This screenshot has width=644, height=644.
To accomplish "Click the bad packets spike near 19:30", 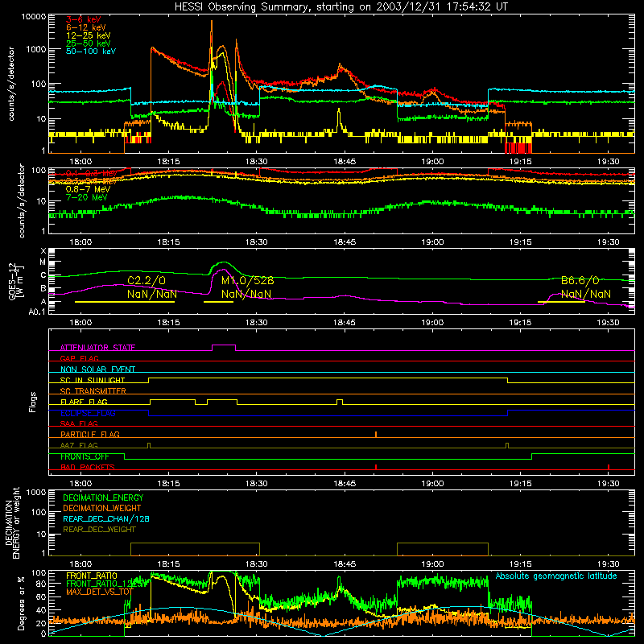I will pyautogui.click(x=609, y=467).
